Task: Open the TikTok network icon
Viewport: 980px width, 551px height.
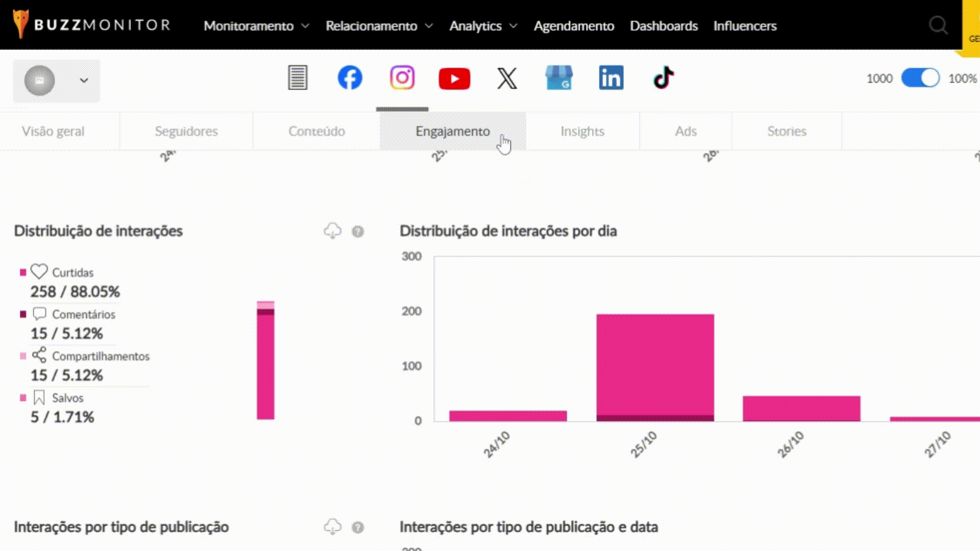Action: (664, 78)
